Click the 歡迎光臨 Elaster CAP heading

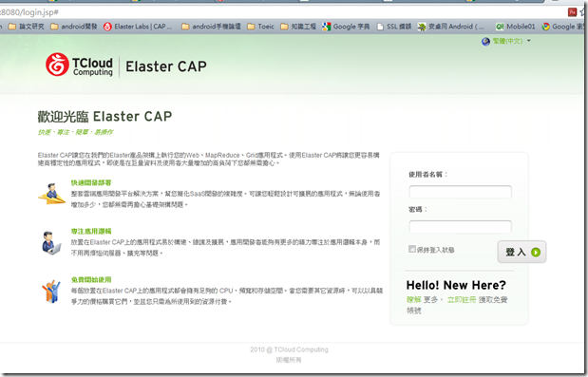click(x=104, y=117)
